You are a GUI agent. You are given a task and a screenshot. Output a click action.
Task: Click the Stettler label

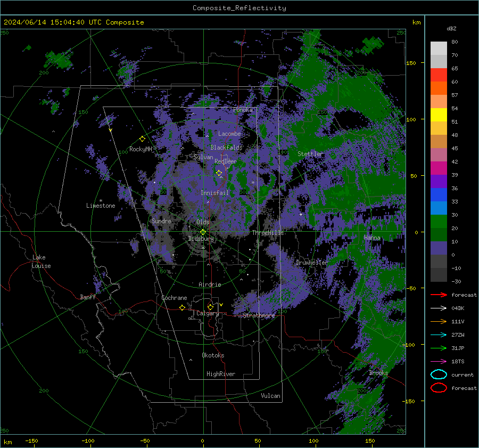tap(310, 154)
